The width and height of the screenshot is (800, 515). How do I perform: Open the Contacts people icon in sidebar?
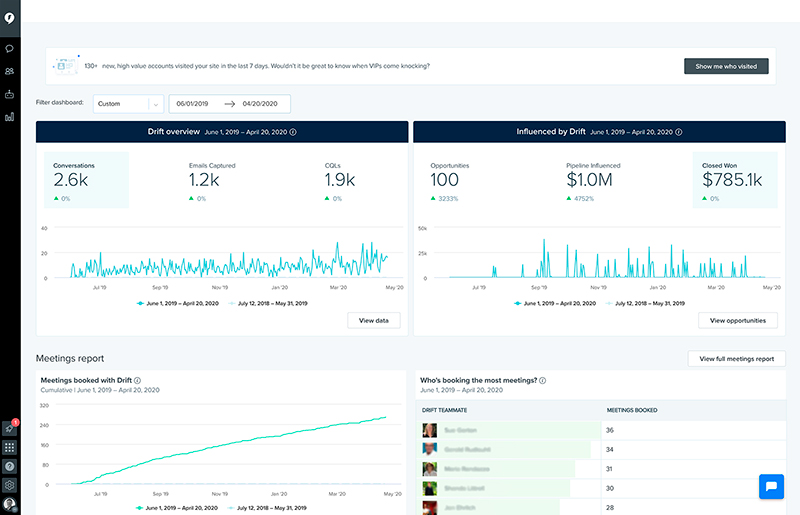pyautogui.click(x=9, y=71)
